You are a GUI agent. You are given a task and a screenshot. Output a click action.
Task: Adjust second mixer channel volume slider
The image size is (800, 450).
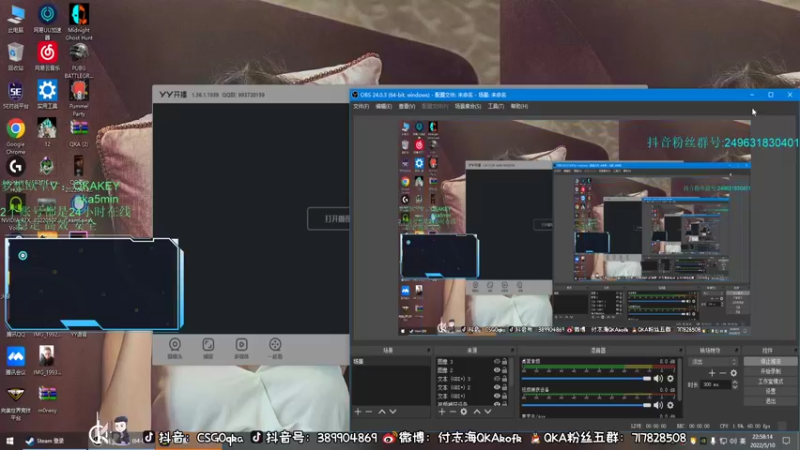(587, 405)
